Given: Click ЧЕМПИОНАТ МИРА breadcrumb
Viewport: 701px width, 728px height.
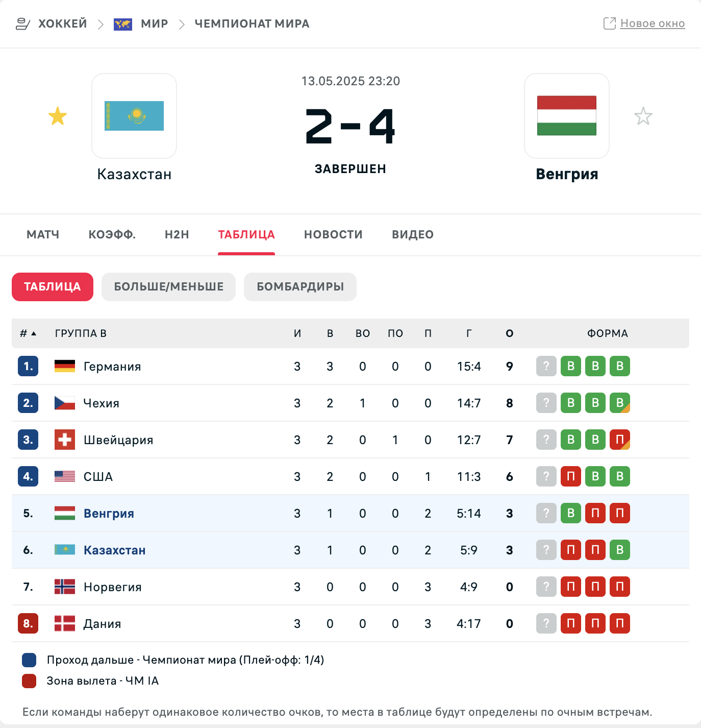Looking at the screenshot, I should (252, 24).
